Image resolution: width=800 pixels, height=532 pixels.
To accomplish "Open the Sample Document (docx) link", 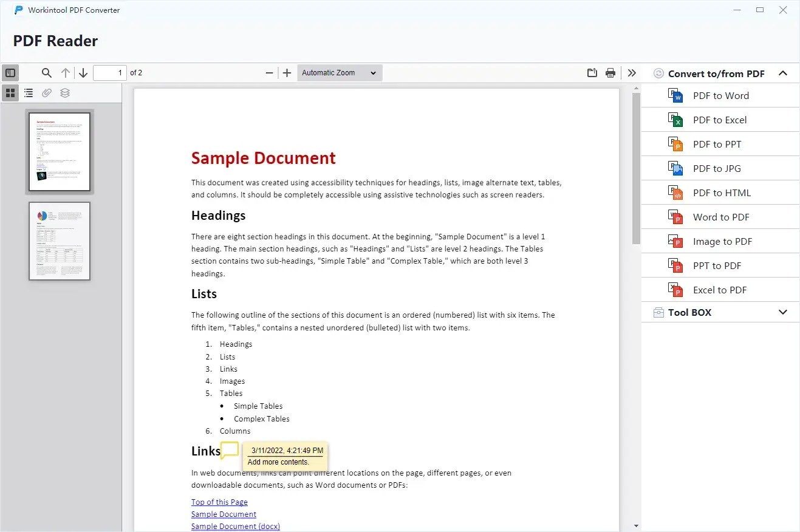I will coord(235,526).
